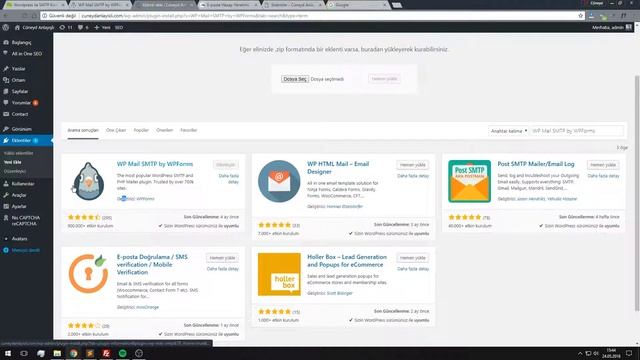
Task: Click WP HTML Mail envelope thumbnail
Action: [x=279, y=181]
